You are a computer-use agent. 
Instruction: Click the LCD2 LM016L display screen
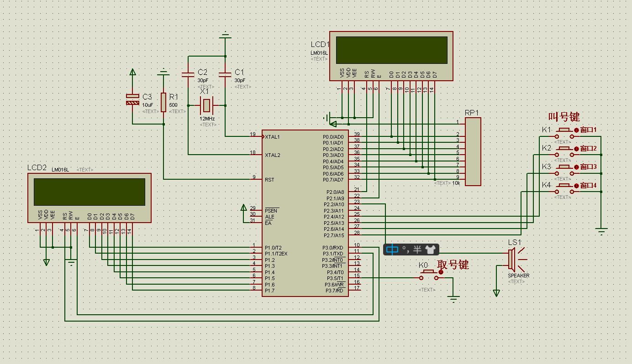(x=90, y=192)
